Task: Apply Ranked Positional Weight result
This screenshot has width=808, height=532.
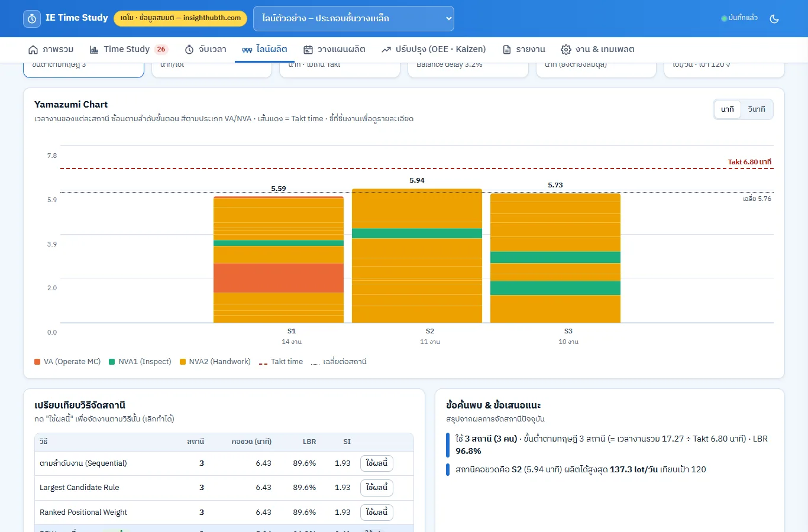Action: tap(377, 512)
